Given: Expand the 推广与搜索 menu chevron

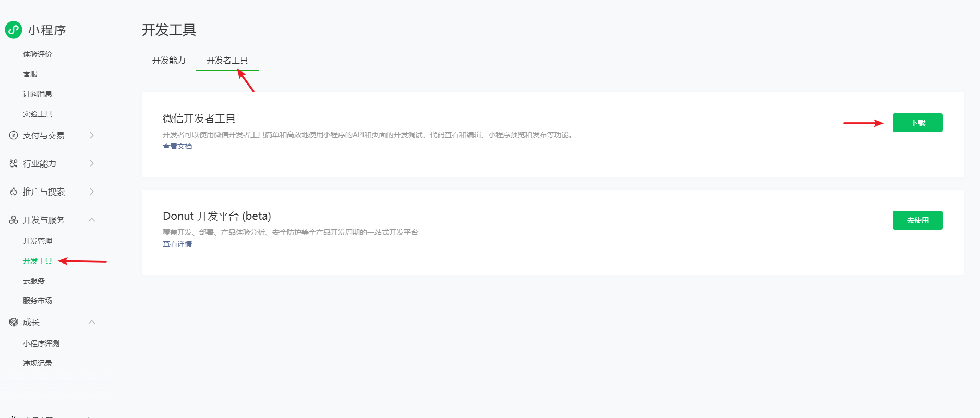Looking at the screenshot, I should 92,192.
